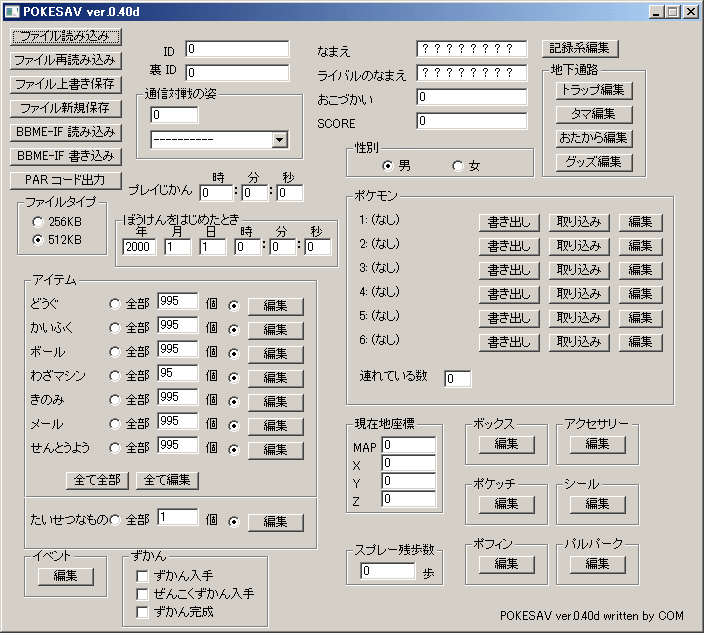
Task: Click the POKESAV title bar app icon
Action: (x=13, y=11)
